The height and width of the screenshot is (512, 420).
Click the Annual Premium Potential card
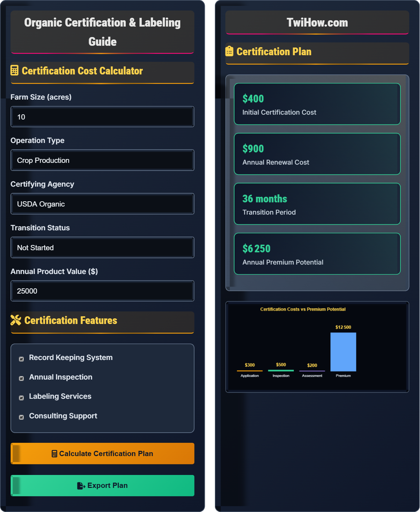point(317,254)
